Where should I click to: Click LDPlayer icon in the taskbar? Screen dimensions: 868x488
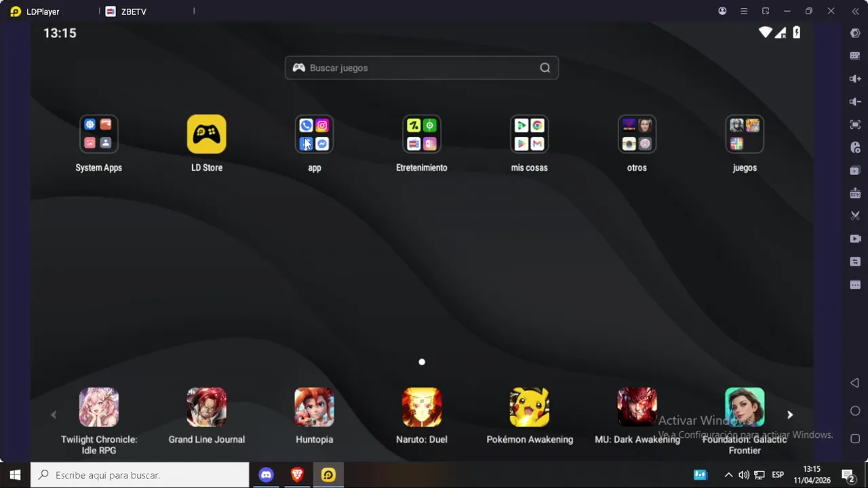click(328, 475)
